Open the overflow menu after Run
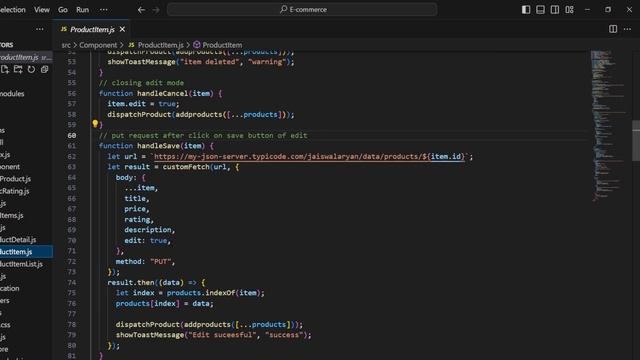640x360 pixels. click(x=104, y=9)
